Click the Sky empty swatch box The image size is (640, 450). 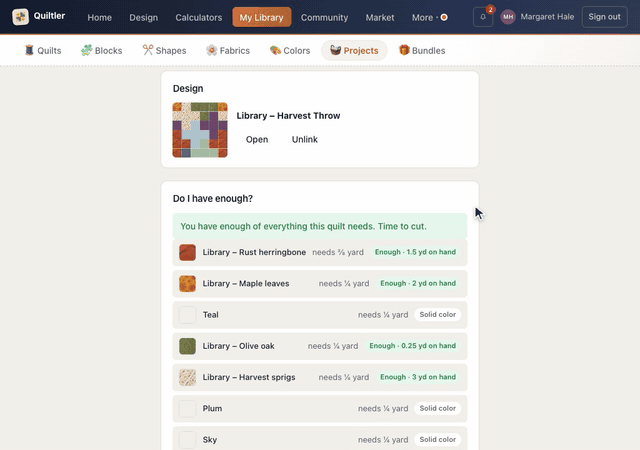tap(187, 440)
